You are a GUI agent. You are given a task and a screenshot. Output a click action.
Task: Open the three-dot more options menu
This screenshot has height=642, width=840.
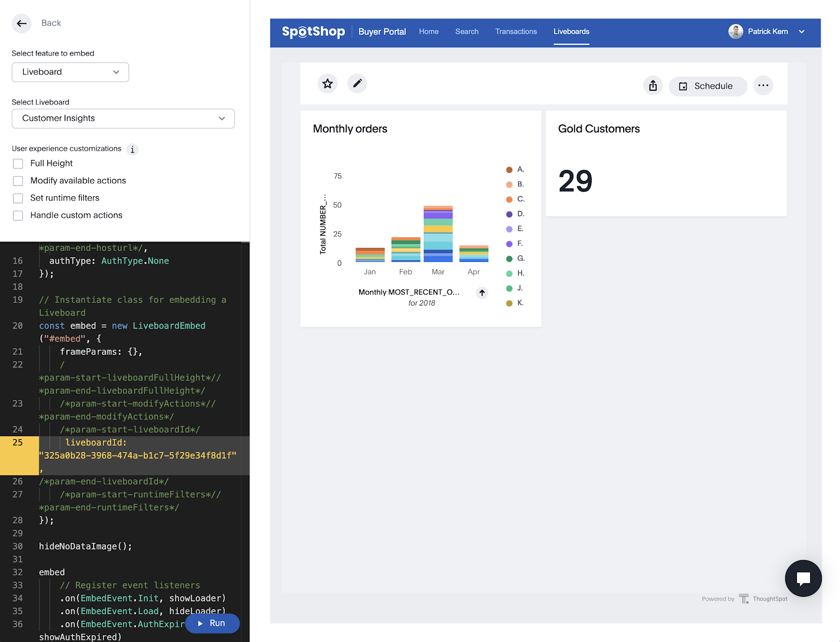click(x=763, y=86)
